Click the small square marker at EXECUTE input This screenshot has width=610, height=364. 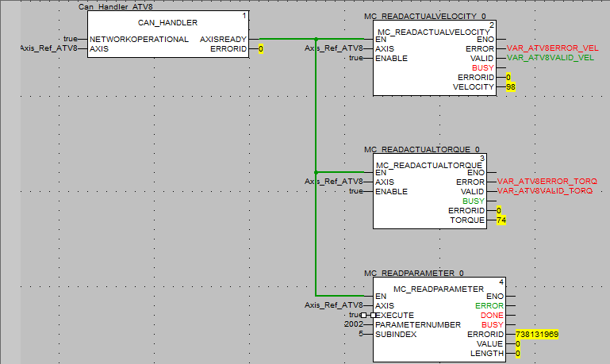373,315
